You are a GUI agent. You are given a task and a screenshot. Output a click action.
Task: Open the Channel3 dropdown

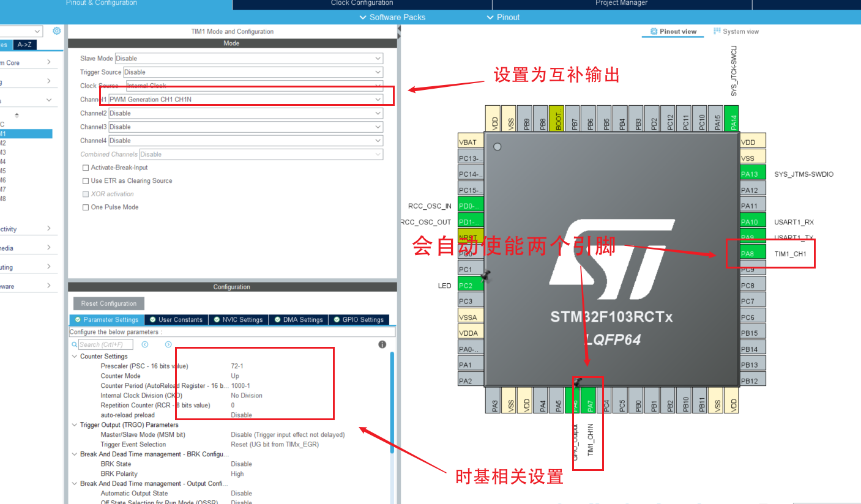tap(246, 127)
